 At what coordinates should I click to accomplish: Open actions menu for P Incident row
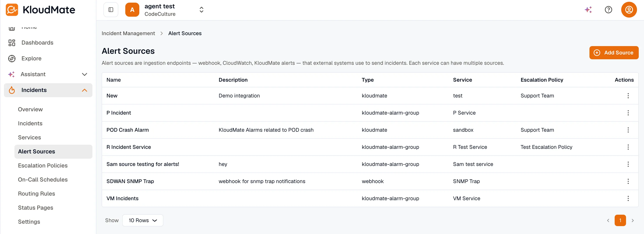(628, 113)
